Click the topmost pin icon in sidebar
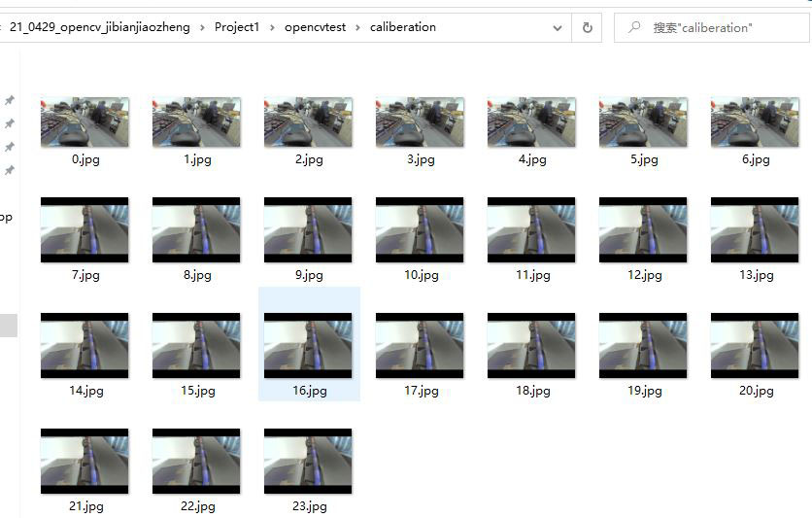Viewport: 812px width, 518px height. coord(10,101)
